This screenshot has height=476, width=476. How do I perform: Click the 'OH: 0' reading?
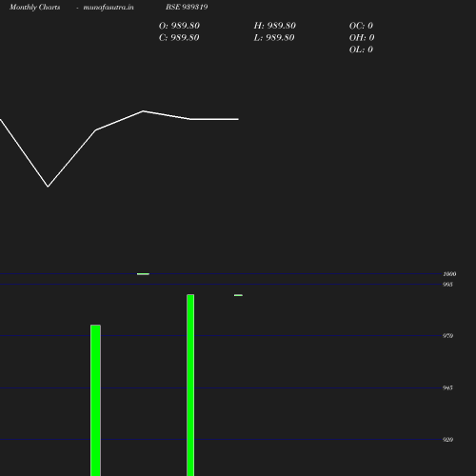pos(362,38)
